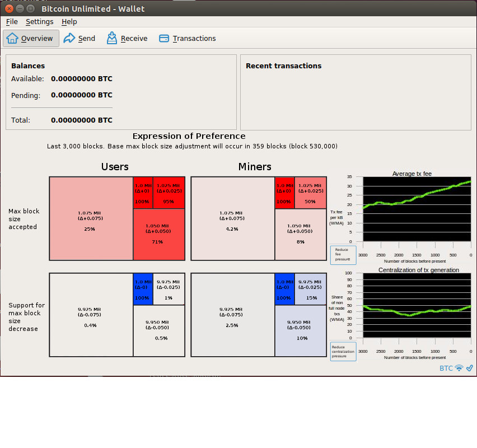The image size is (477, 448).
Task: Open the Settings menu
Action: tap(40, 22)
